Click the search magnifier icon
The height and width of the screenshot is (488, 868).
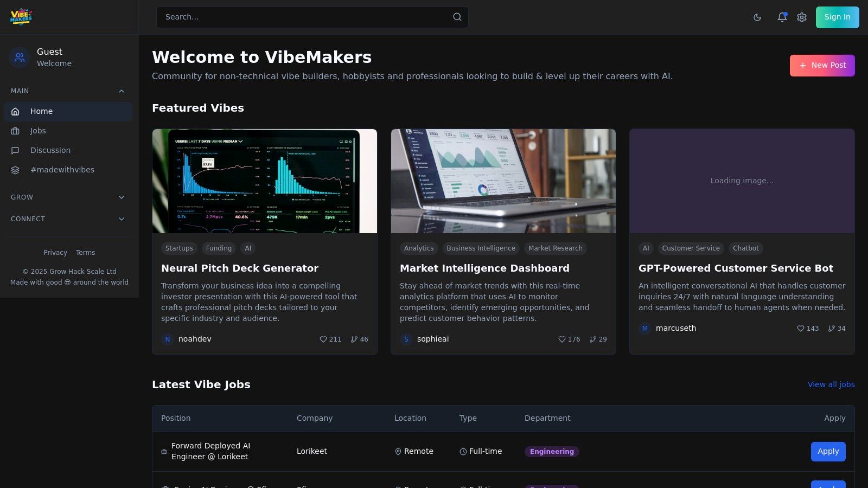click(457, 17)
